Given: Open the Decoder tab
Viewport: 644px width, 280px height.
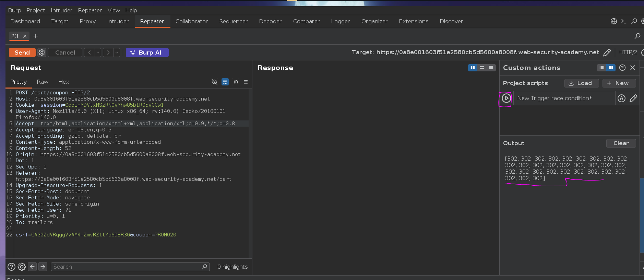Looking at the screenshot, I should (x=270, y=21).
